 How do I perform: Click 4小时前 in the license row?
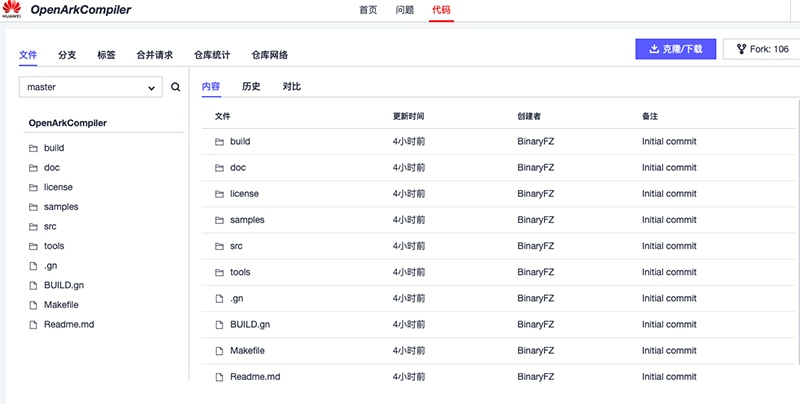click(x=409, y=194)
